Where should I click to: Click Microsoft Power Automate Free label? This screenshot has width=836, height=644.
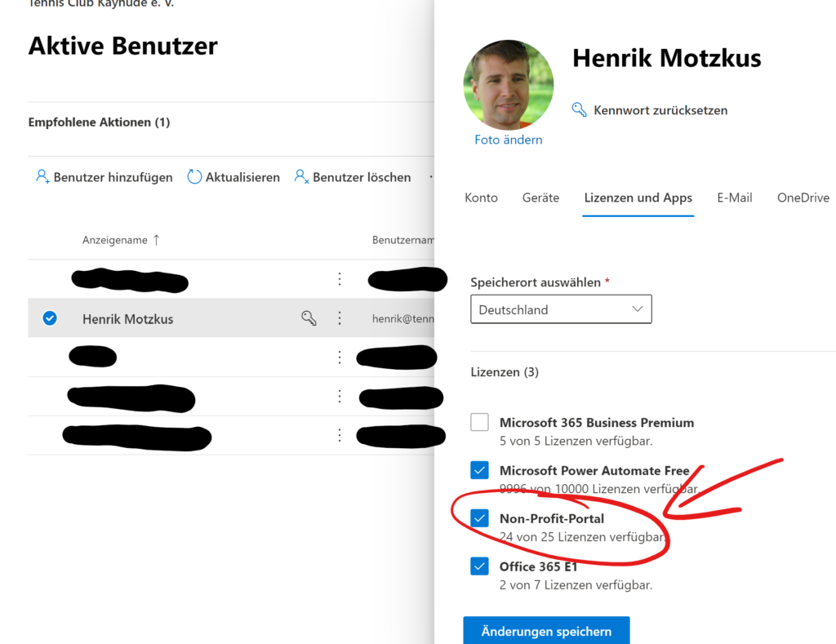pyautogui.click(x=594, y=471)
